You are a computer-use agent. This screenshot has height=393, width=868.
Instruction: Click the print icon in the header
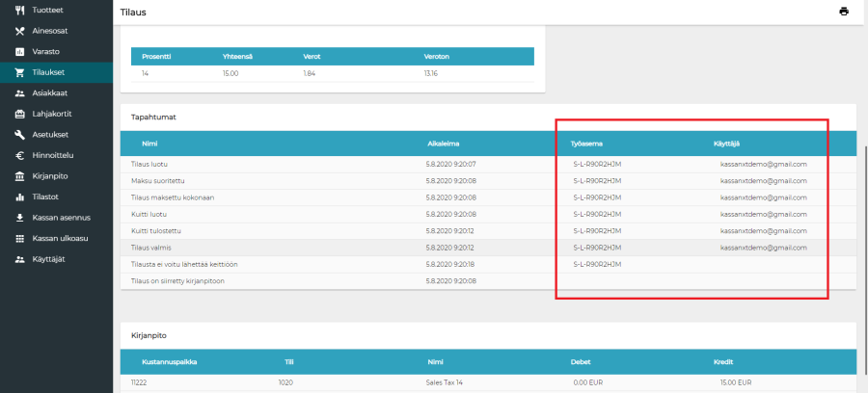(x=844, y=12)
